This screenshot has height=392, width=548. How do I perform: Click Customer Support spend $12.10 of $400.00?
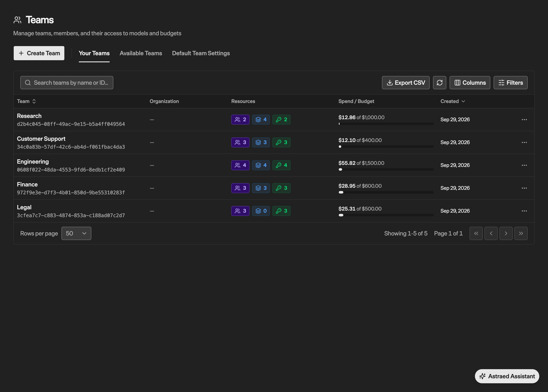coord(360,140)
